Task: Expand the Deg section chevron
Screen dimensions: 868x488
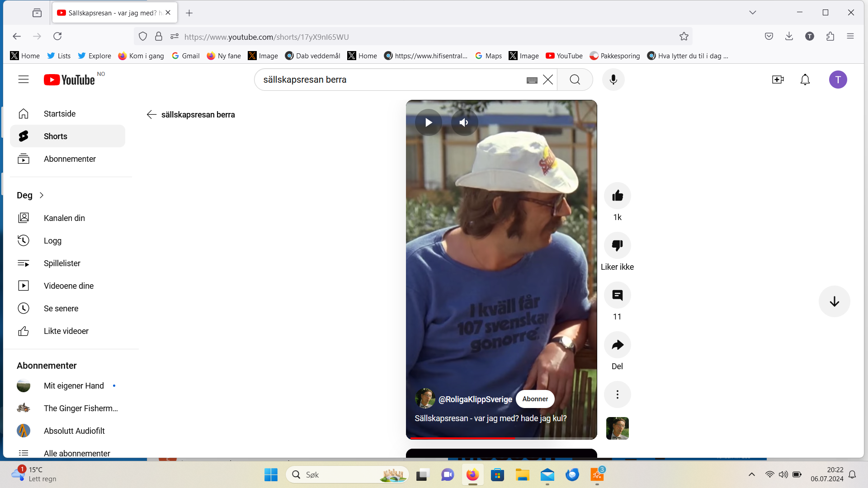Action: pos(42,195)
